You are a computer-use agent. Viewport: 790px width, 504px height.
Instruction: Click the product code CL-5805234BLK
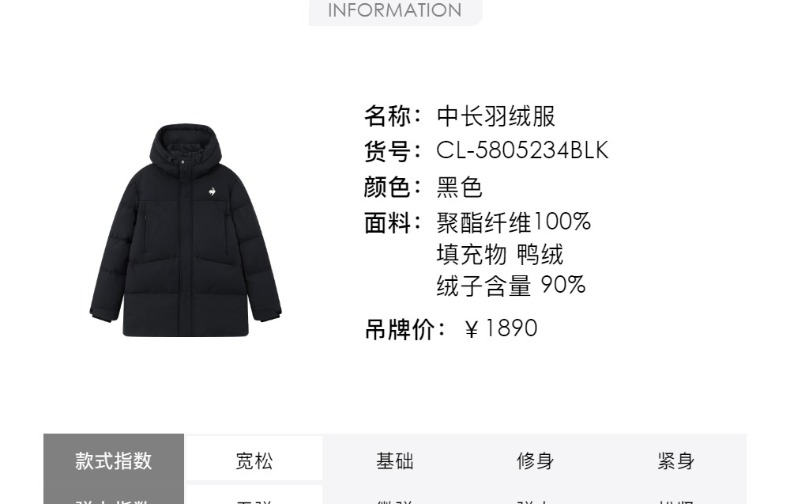(x=522, y=150)
